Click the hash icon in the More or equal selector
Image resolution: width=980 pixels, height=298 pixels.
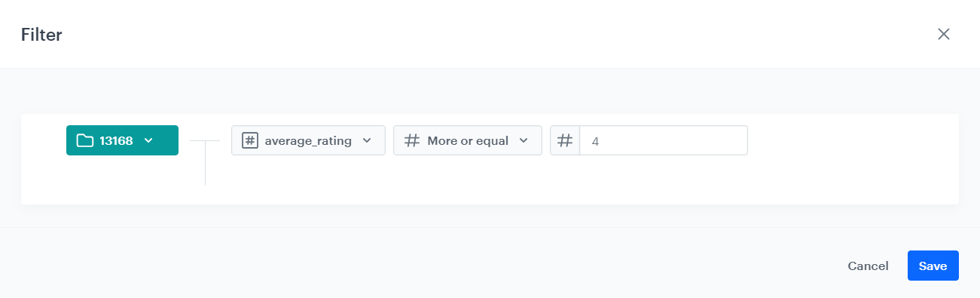pos(412,140)
